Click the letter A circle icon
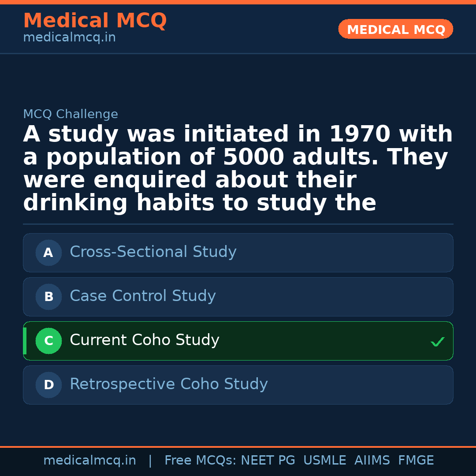The width and height of the screenshot is (476, 476). pos(48,253)
